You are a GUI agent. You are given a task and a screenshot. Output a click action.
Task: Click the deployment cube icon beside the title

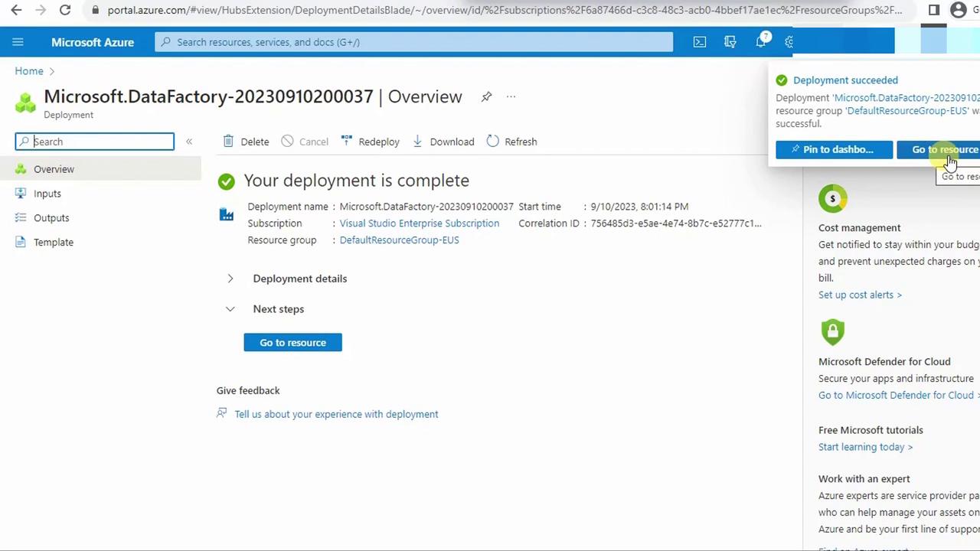pos(25,103)
